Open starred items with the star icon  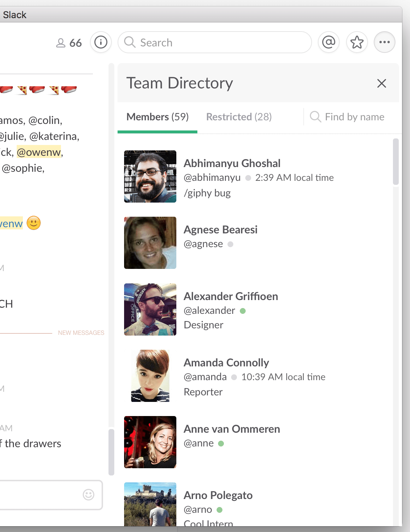tap(357, 42)
